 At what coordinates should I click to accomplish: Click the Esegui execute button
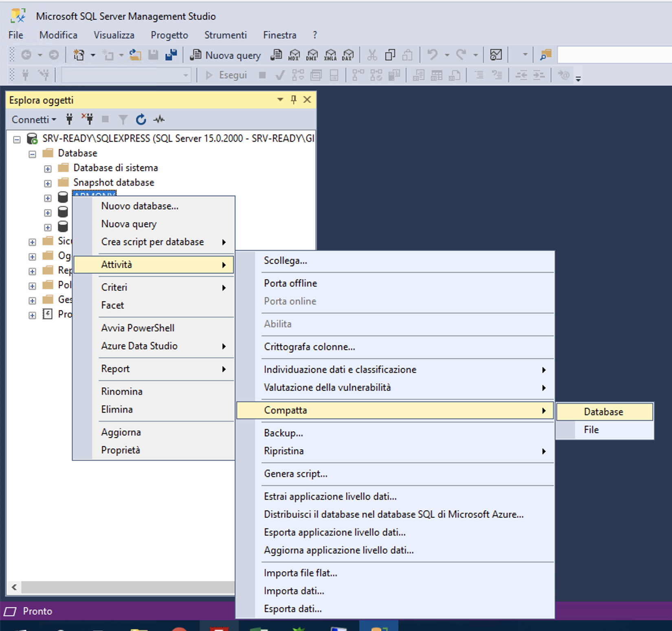[227, 75]
